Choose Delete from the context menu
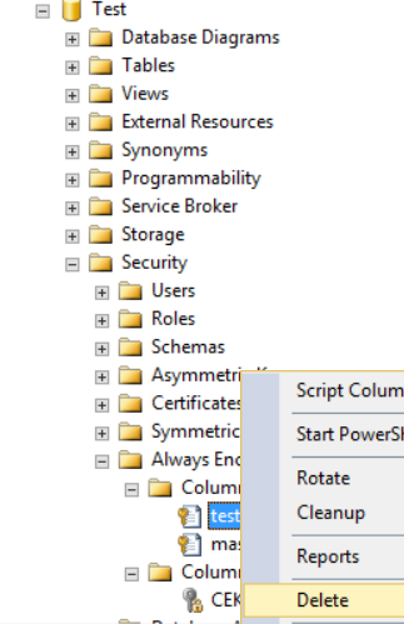This screenshot has height=624, width=404. (324, 600)
